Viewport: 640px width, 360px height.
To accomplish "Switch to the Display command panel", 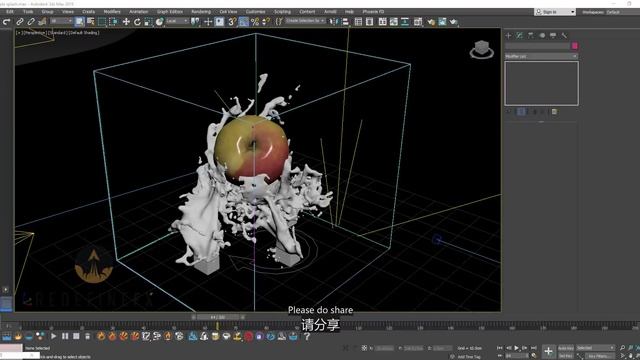I will pos(553,36).
